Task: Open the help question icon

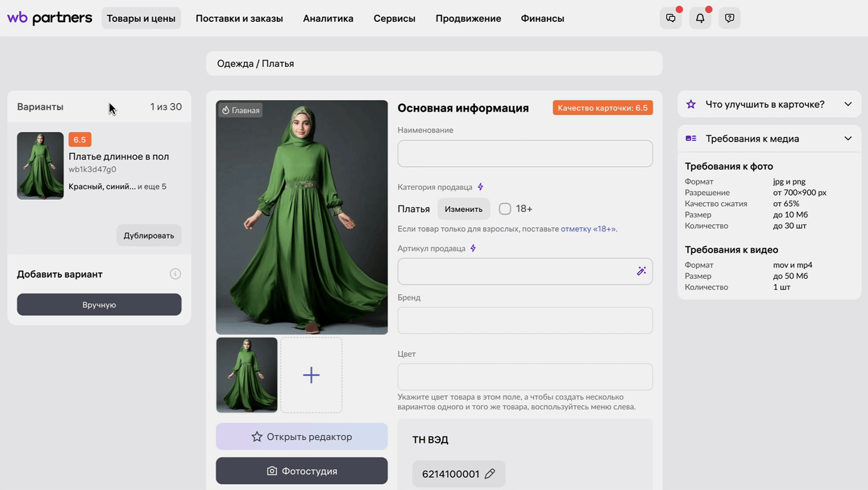Action: pos(729,18)
